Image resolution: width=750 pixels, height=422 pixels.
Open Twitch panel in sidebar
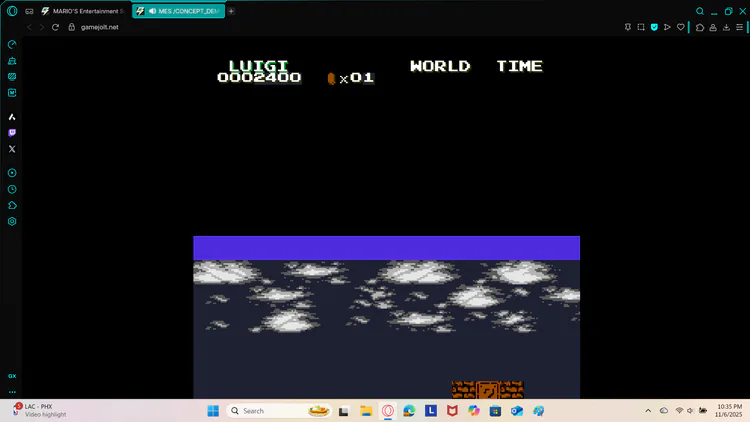pos(12,133)
